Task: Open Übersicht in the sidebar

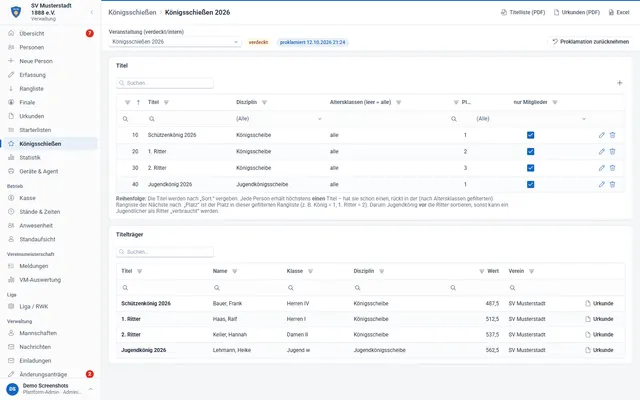Action: (49, 33)
